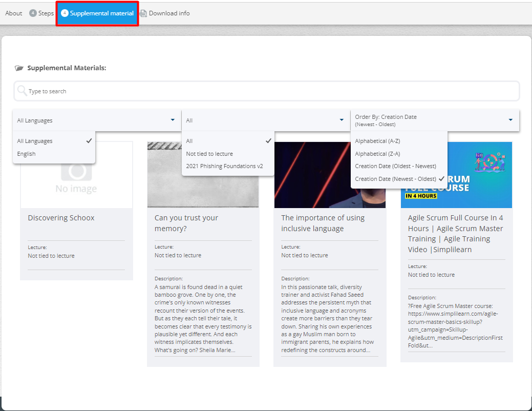Click the folder icon beside Supplemental Materials
Image resolution: width=532 pixels, height=411 pixels.
(x=19, y=68)
